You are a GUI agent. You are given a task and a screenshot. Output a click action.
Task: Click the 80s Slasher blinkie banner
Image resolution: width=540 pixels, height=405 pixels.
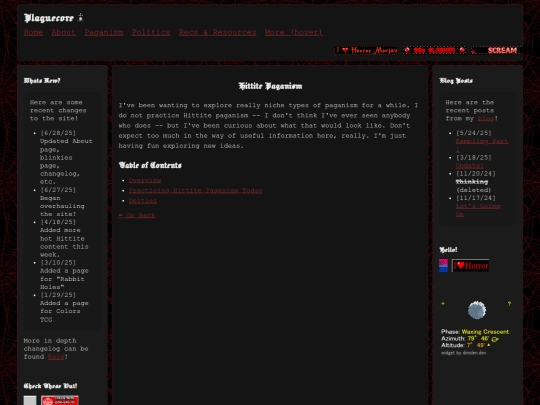coord(435,50)
